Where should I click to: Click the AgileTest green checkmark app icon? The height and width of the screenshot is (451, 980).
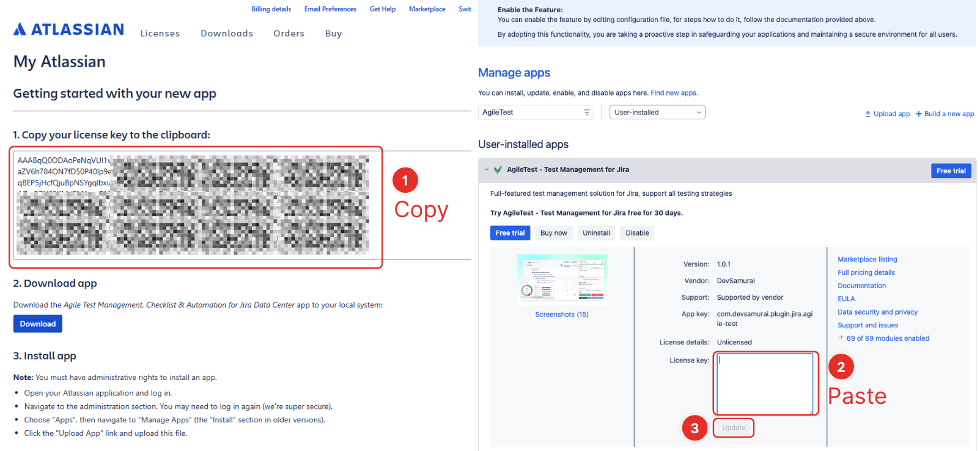tap(498, 170)
